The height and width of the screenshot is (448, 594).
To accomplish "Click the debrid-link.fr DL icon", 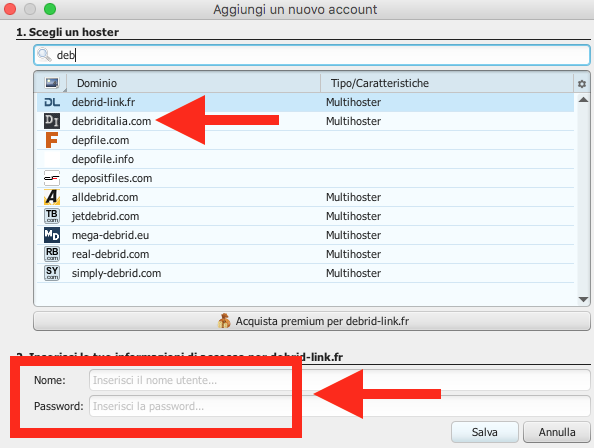I will 52,102.
